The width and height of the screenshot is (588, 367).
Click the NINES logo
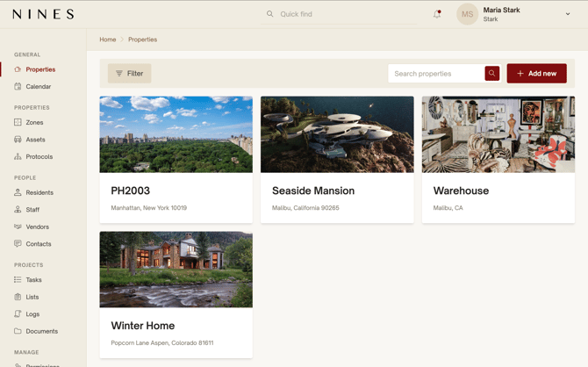[x=43, y=14]
